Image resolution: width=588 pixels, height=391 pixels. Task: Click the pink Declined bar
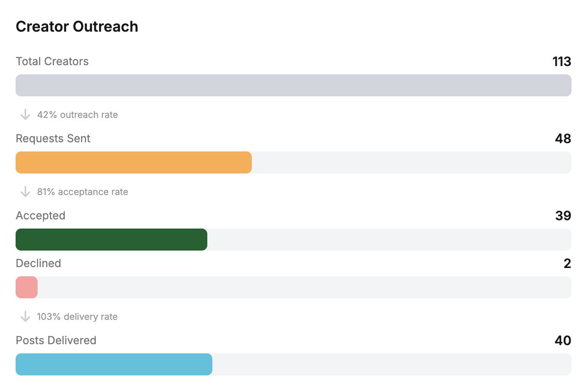[x=27, y=287]
